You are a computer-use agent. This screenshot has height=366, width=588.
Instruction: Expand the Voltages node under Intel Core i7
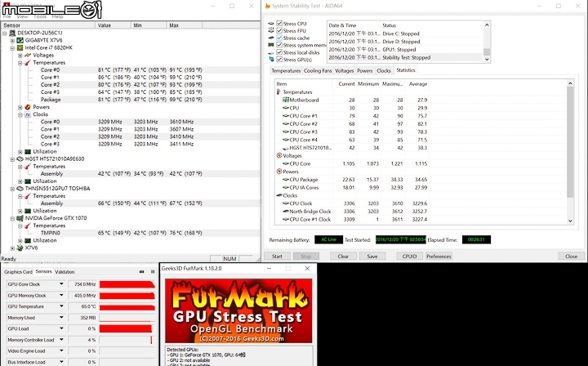pyautogui.click(x=20, y=56)
